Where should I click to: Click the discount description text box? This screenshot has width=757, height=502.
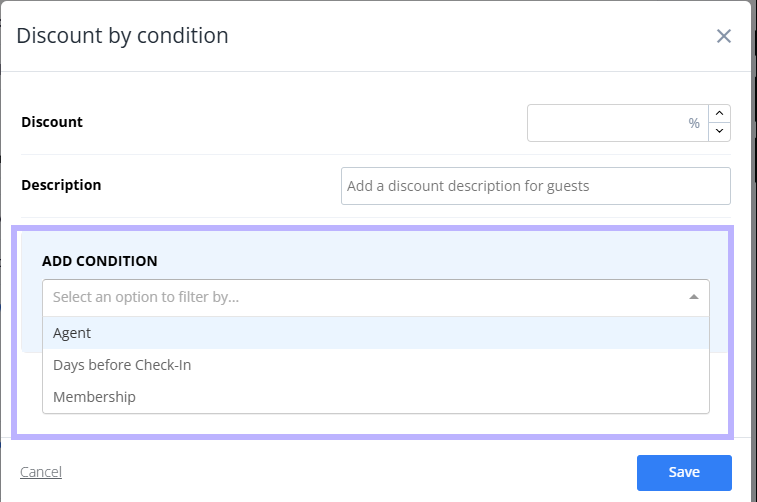pos(535,186)
